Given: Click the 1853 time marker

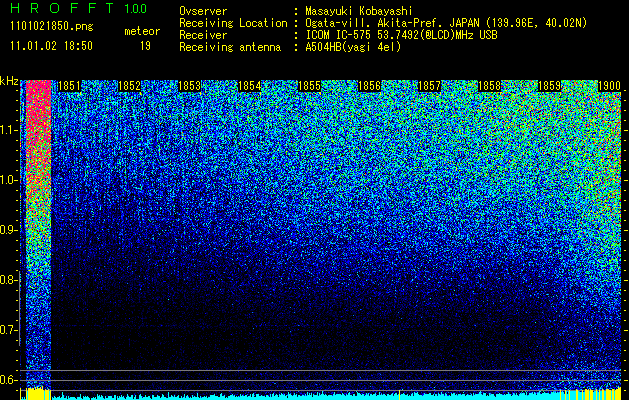Looking at the screenshot, I should coord(189,86).
